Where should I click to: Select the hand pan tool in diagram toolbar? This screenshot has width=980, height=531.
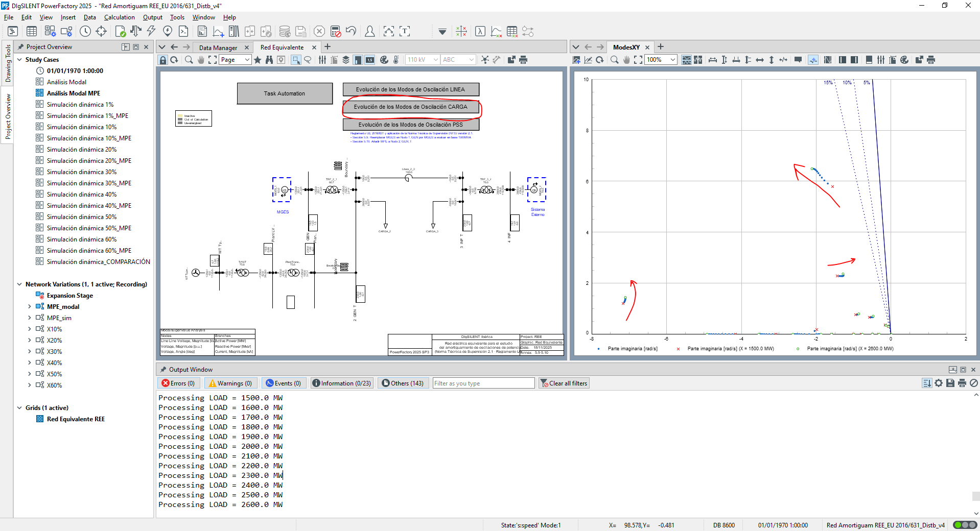click(x=201, y=60)
